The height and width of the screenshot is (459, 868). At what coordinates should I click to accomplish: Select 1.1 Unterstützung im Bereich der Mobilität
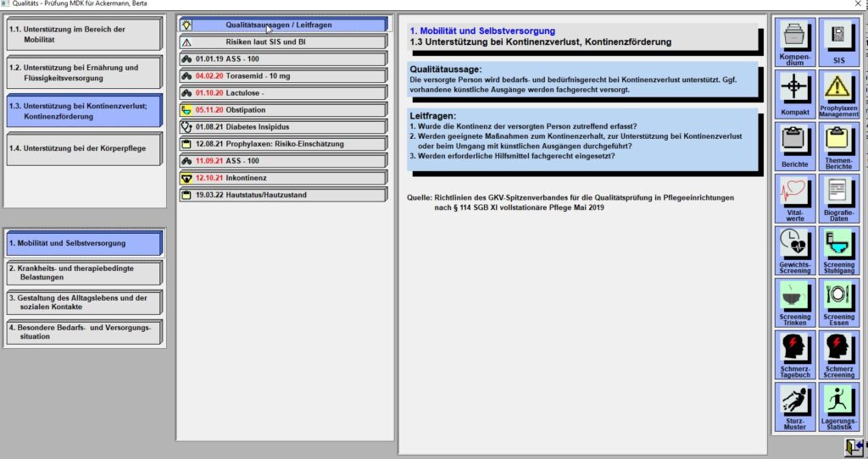tap(81, 35)
